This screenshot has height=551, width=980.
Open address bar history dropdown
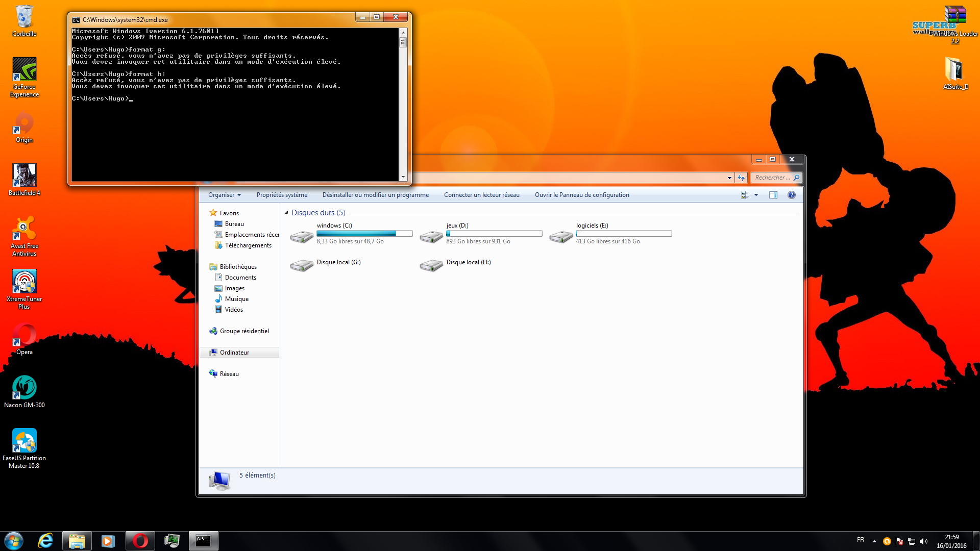729,178
